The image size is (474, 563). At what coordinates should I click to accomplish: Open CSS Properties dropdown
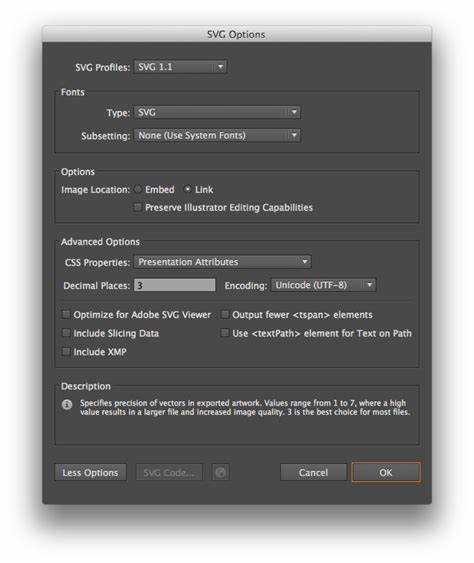pyautogui.click(x=222, y=262)
